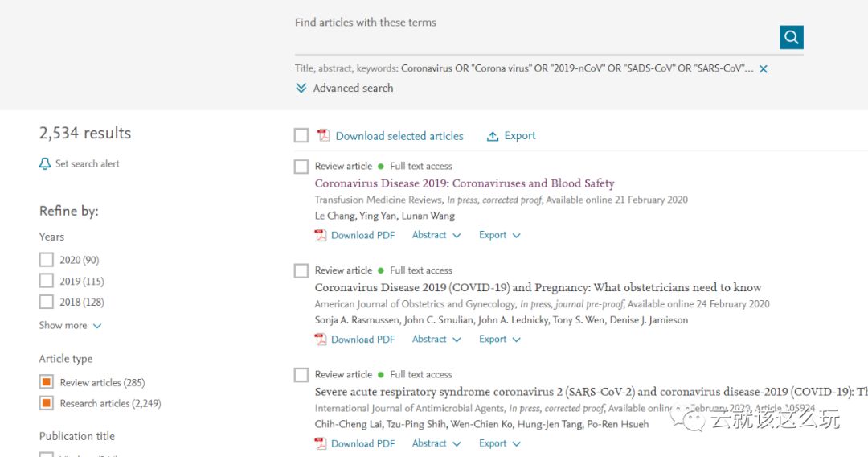This screenshot has height=457, width=868.
Task: Expand Abstract for Blood Safety article
Action: pyautogui.click(x=436, y=235)
